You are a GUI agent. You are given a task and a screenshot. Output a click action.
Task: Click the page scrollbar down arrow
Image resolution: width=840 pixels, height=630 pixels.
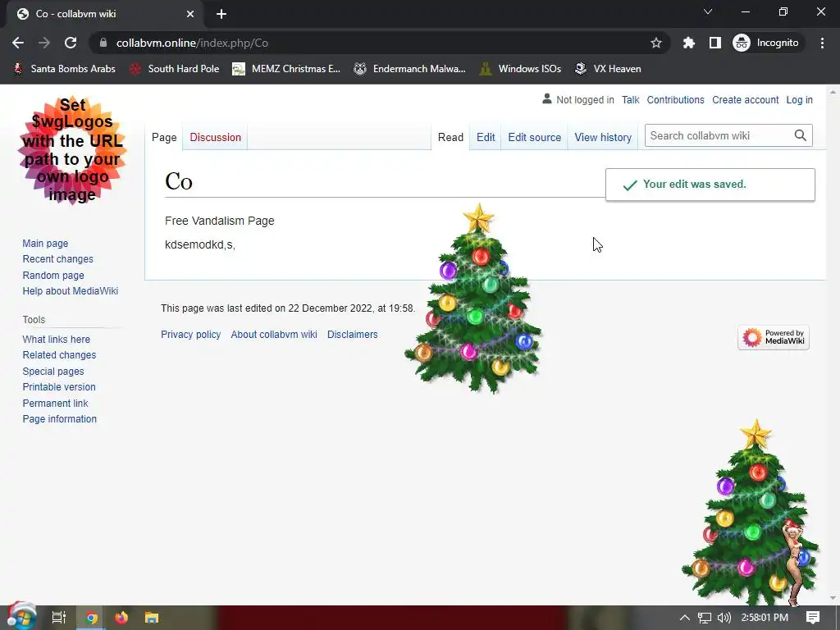(833, 598)
